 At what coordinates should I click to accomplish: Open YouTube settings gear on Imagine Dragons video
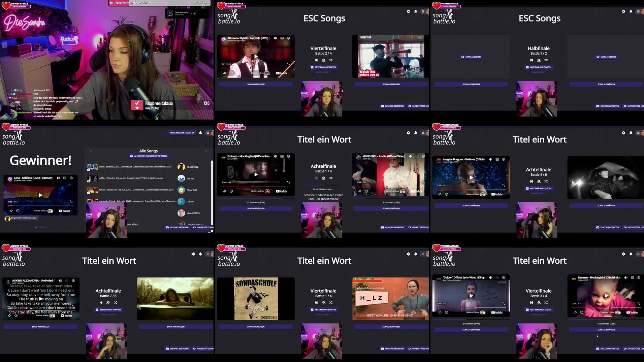coord(504,159)
